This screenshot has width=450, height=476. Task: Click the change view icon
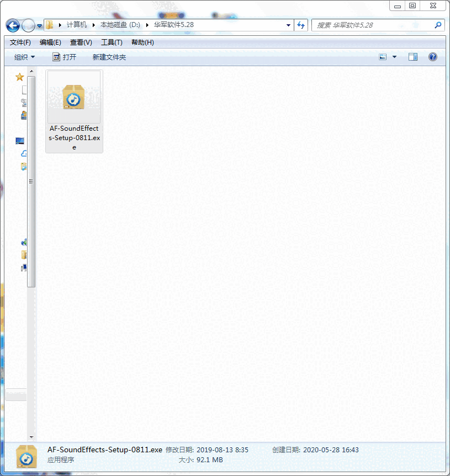coord(383,57)
